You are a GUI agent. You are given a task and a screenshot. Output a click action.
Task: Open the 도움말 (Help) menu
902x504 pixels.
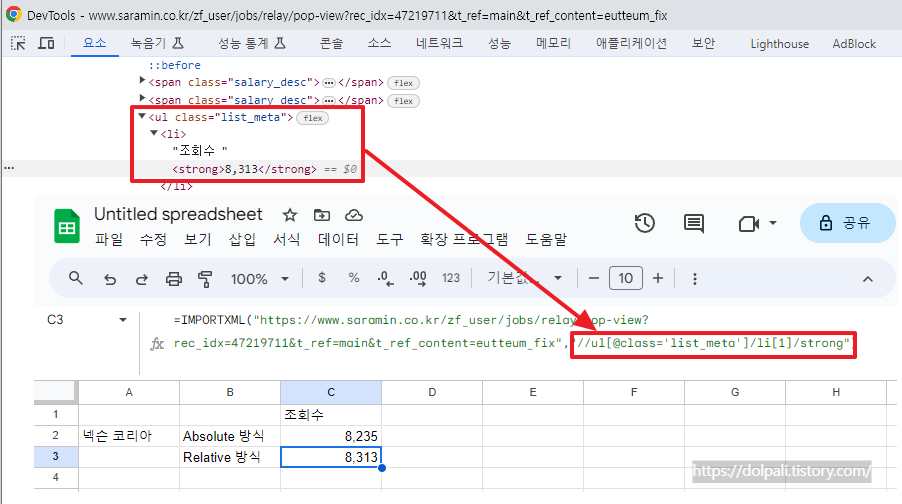tap(546, 239)
